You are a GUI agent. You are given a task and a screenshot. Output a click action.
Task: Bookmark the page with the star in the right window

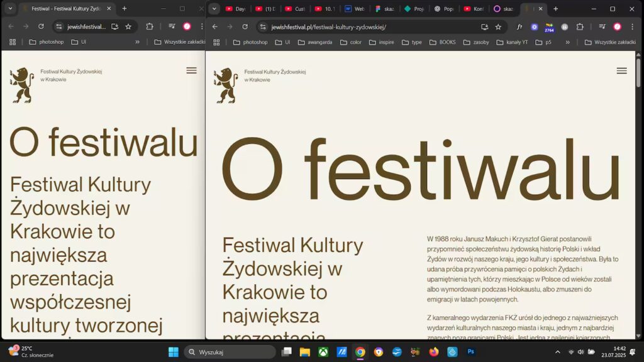[x=498, y=27]
